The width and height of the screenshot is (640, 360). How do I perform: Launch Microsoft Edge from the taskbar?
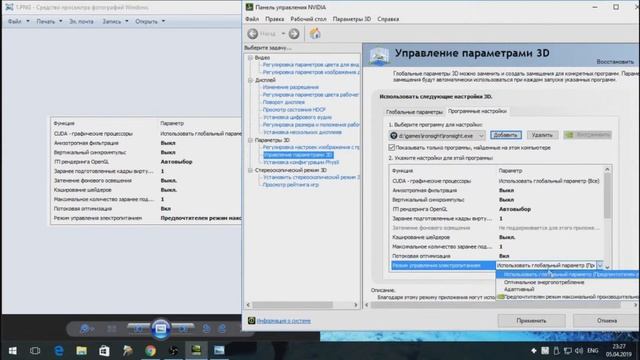click(59, 351)
